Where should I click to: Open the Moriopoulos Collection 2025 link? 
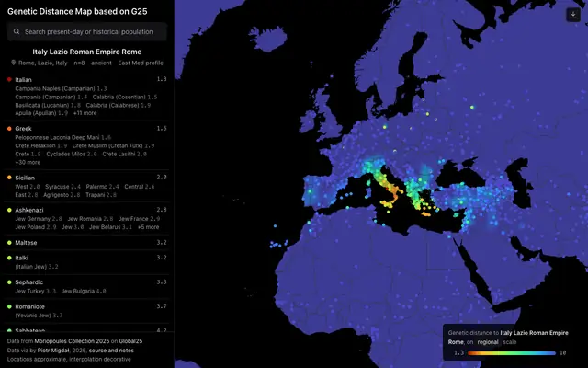pos(72,341)
